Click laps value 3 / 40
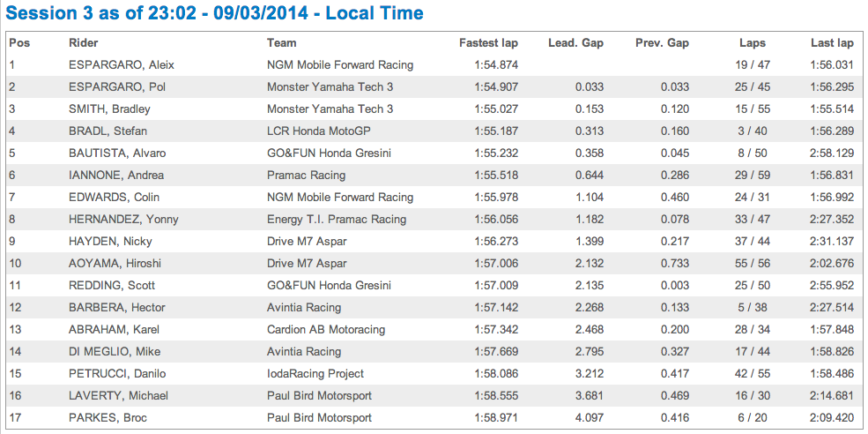Viewport: 868px width, 434px height. 753,131
